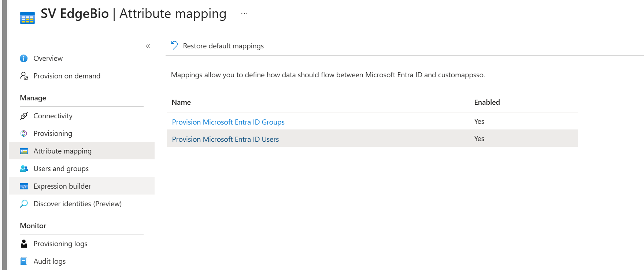Viewport: 644px width, 270px height.
Task: View the Provisioning logs
Action: pos(60,244)
